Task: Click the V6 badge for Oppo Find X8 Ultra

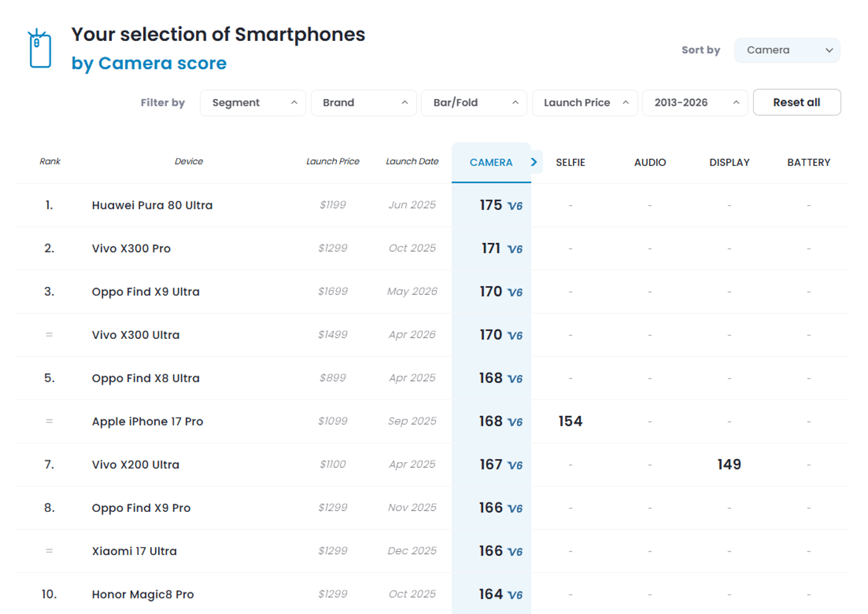Action: (515, 379)
